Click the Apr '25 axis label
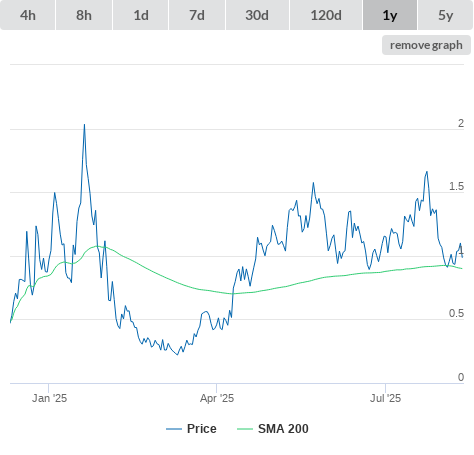 pos(217,398)
